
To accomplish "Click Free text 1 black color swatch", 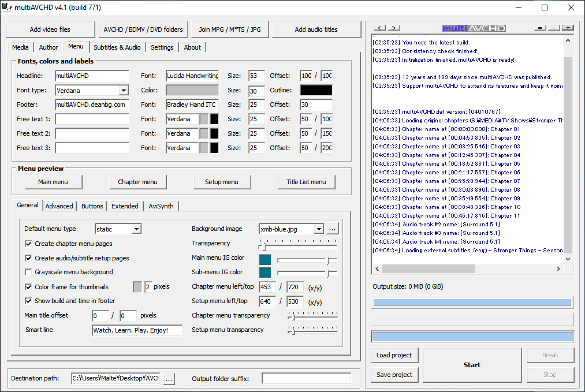I will tap(214, 119).
